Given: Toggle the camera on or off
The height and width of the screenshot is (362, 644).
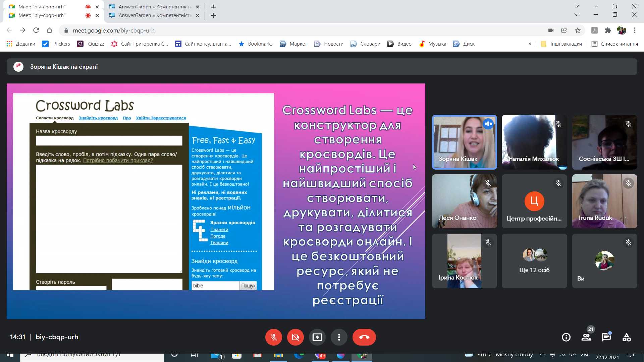Looking at the screenshot, I should 296,337.
